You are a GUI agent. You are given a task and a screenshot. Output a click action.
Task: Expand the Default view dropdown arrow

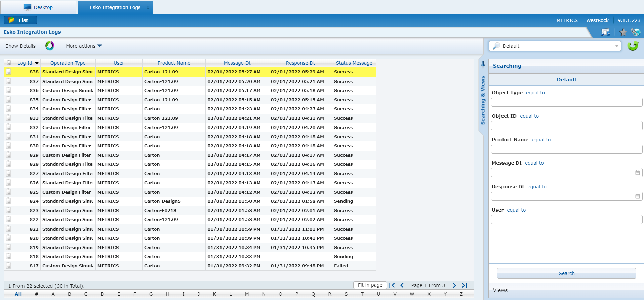(617, 46)
